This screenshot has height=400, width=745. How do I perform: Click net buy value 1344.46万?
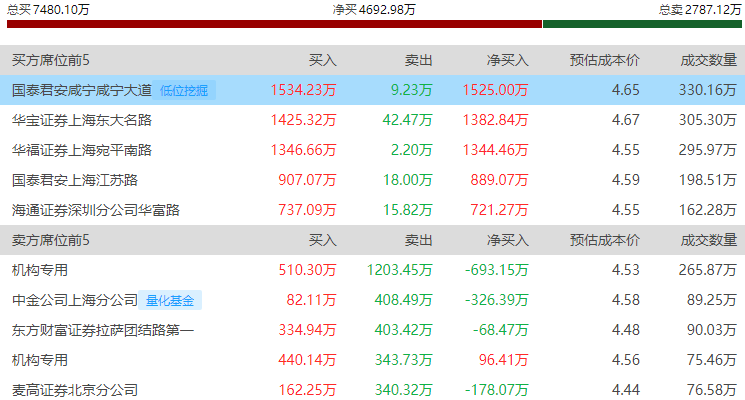coord(496,150)
